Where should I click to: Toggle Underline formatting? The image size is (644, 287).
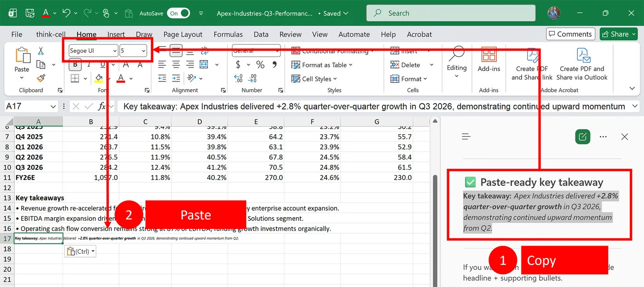102,65
